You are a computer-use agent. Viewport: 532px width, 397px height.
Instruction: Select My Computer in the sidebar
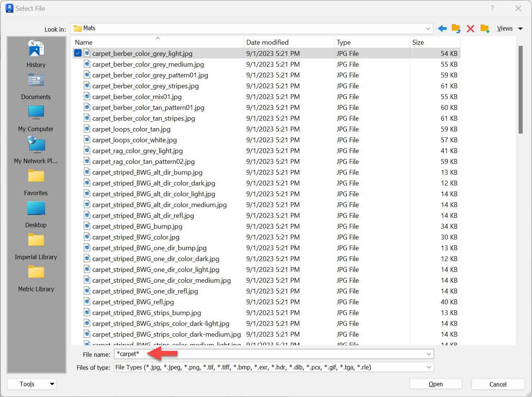coord(36,117)
